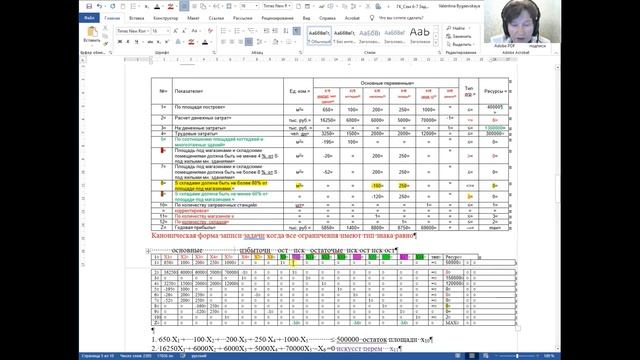Screen dimensions: 640x360
Task: Toggle show paragraph marks
Action: tap(297, 31)
